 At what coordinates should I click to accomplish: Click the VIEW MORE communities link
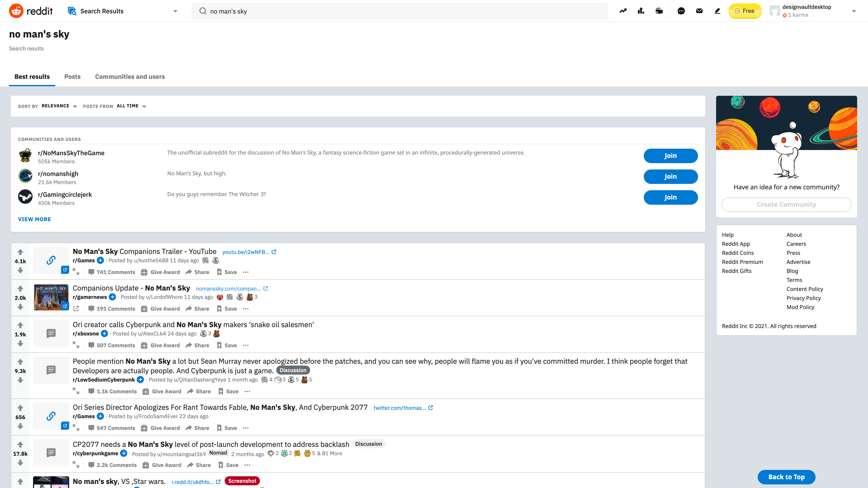pyautogui.click(x=34, y=219)
